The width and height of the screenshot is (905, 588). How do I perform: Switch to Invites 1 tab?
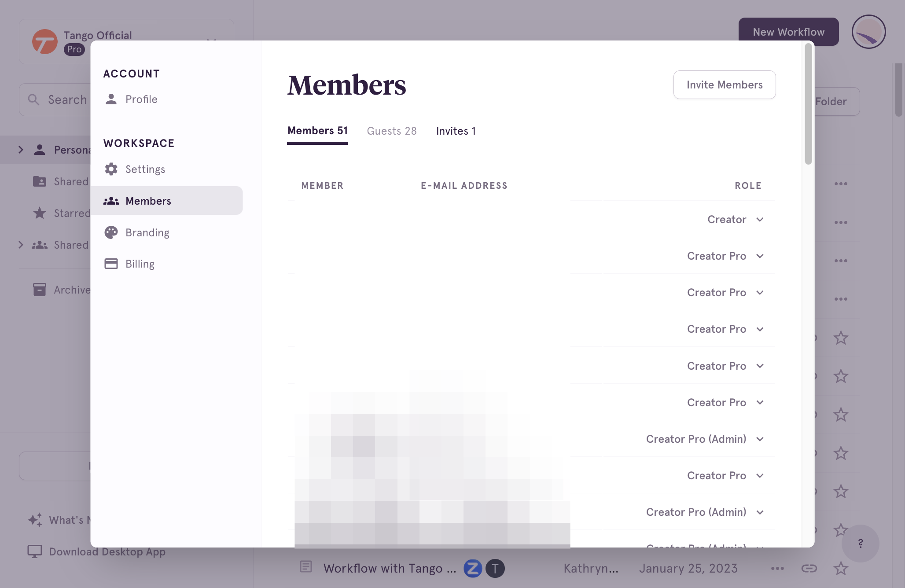pyautogui.click(x=456, y=131)
